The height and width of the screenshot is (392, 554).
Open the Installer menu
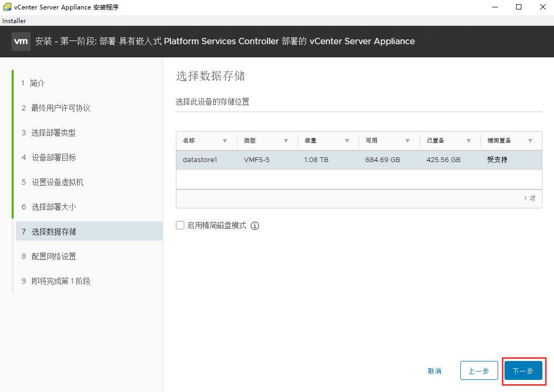point(14,21)
